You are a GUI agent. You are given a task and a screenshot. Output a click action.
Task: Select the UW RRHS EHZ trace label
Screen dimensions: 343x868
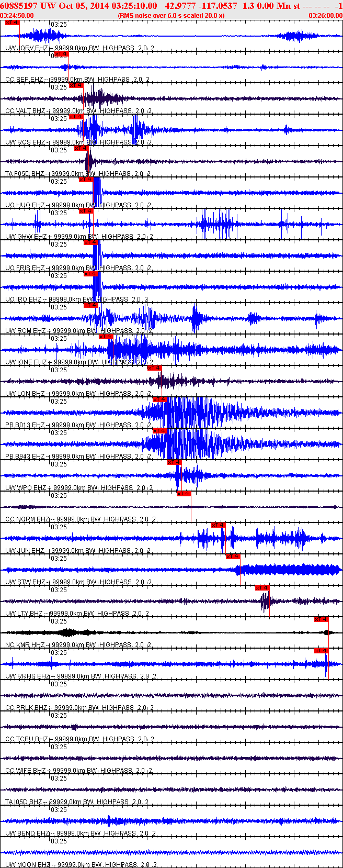(x=80, y=676)
